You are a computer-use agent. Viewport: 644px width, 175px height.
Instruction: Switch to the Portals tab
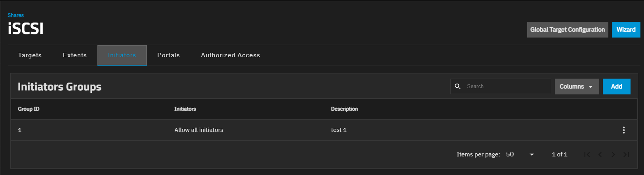coord(168,55)
